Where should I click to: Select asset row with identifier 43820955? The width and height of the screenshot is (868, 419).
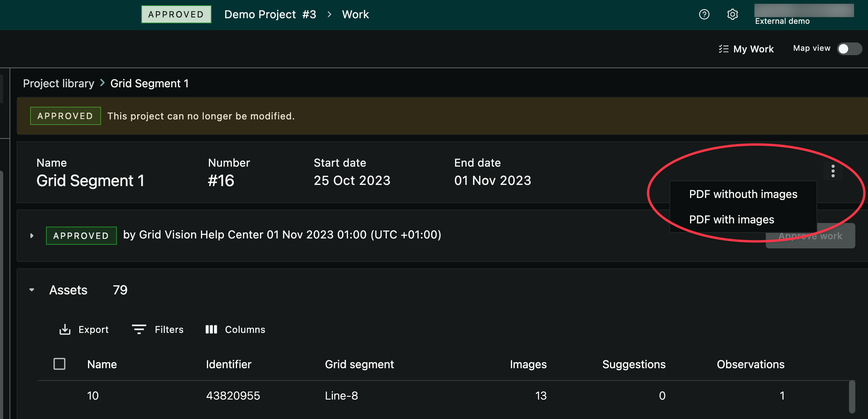point(233,396)
